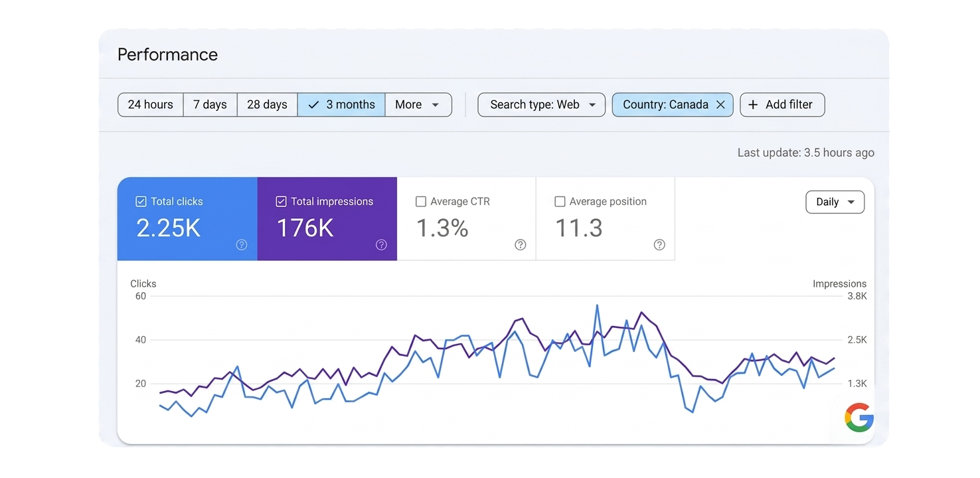Image resolution: width=980 pixels, height=478 pixels.
Task: Uncheck the Total clicks checkbox
Action: coord(141,202)
